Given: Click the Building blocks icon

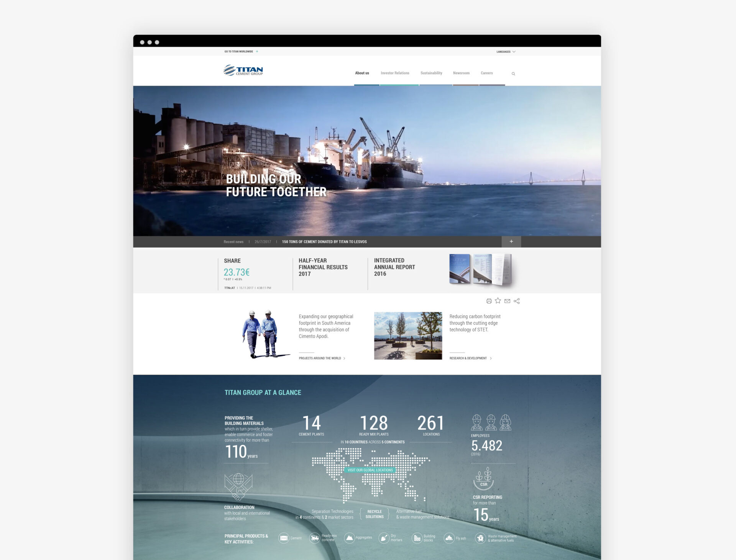Looking at the screenshot, I should pos(417,538).
